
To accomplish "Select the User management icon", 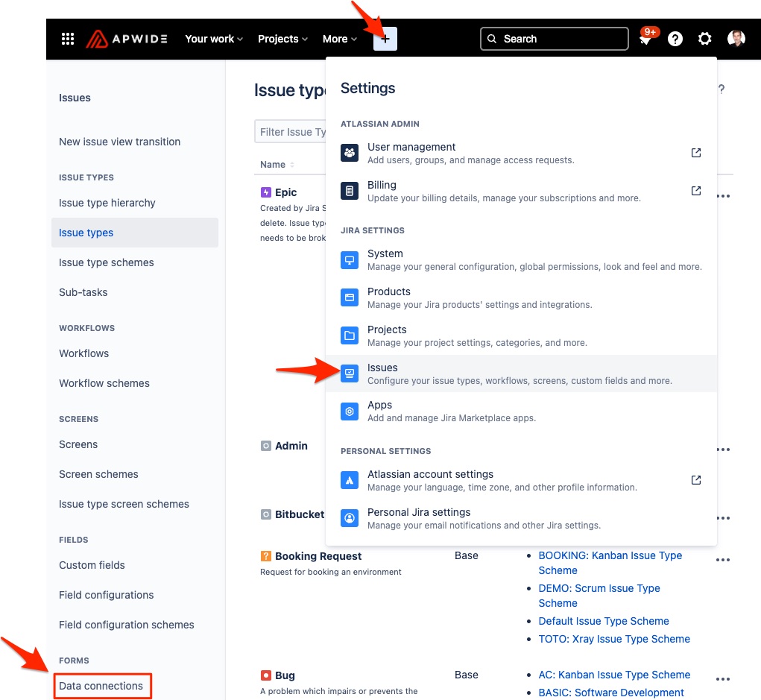I will 349,152.
